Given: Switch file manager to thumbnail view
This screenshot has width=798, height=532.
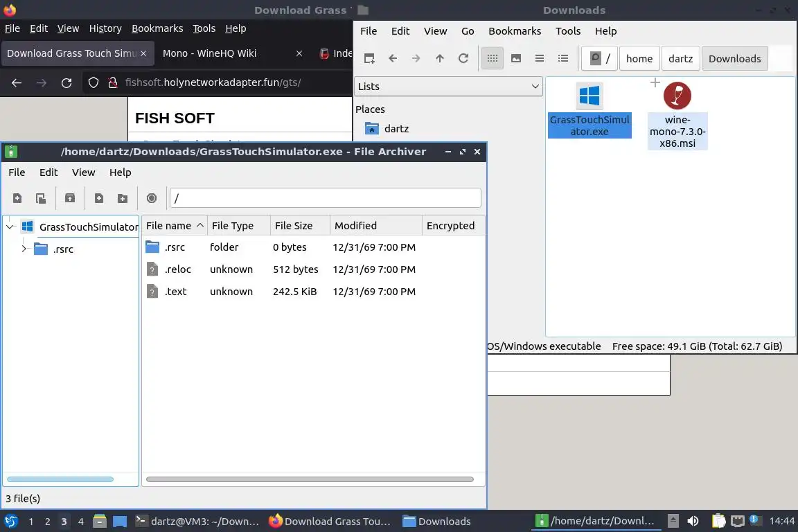Looking at the screenshot, I should (x=516, y=59).
